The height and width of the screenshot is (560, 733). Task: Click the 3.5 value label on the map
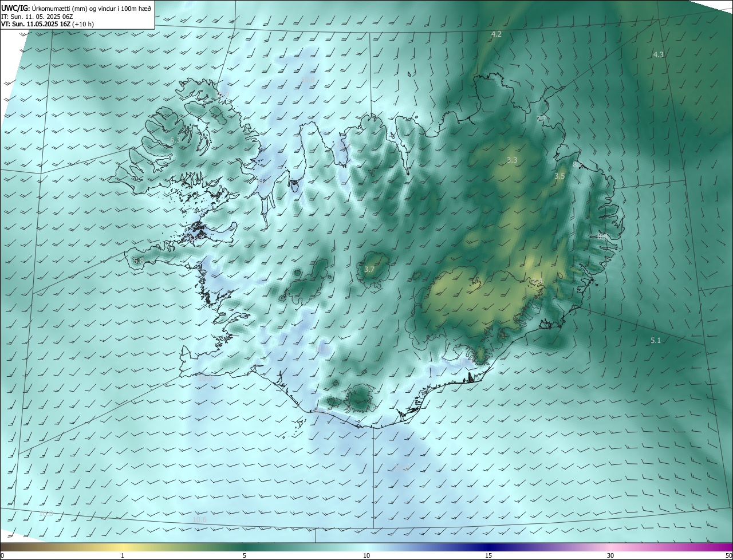coord(559,176)
